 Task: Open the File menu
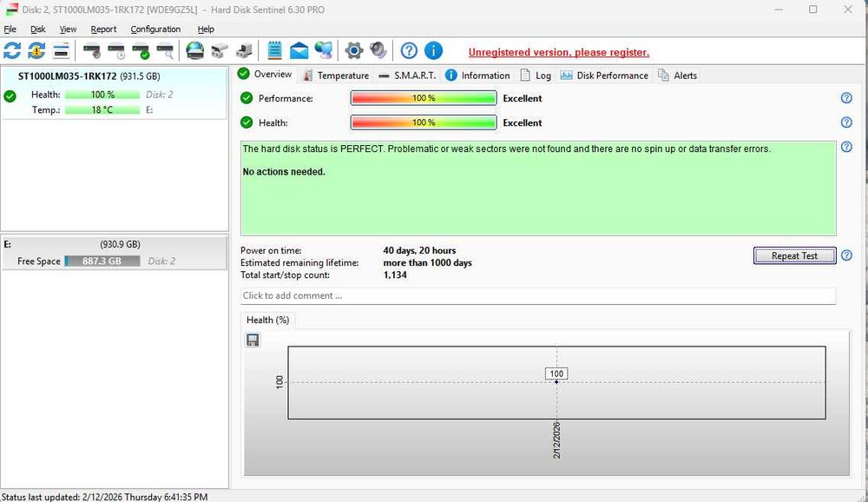(10, 29)
